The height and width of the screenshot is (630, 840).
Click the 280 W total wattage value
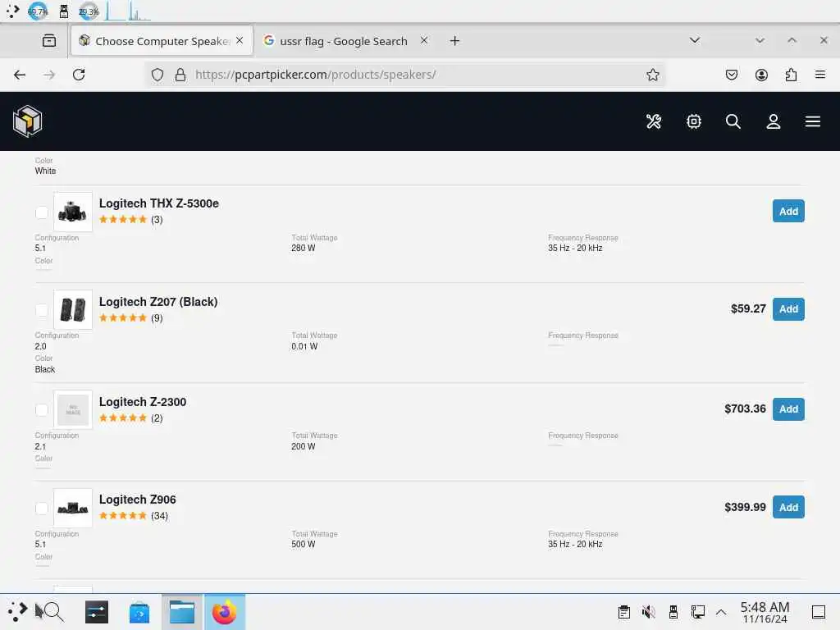pos(304,248)
